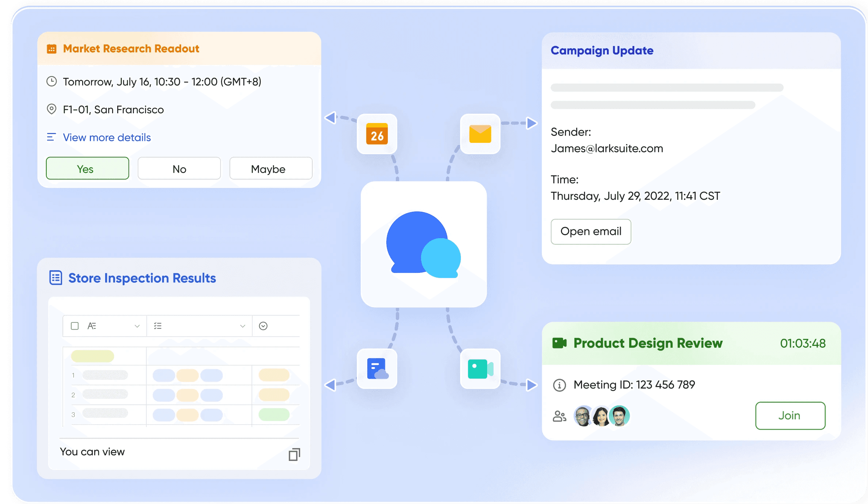Choose Maybe for the meeting RSVP
The height and width of the screenshot is (504, 868).
[271, 169]
